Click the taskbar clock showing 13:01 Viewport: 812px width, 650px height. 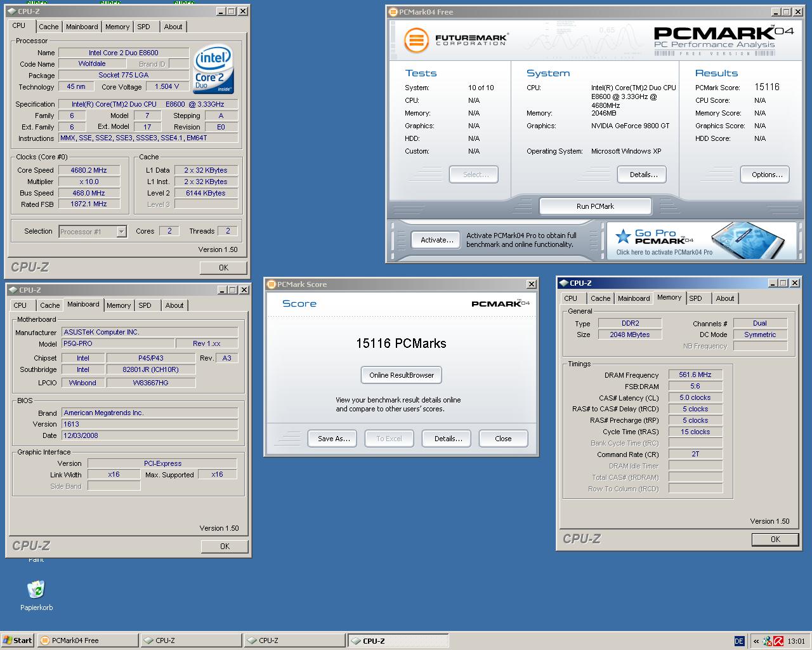[x=796, y=641]
